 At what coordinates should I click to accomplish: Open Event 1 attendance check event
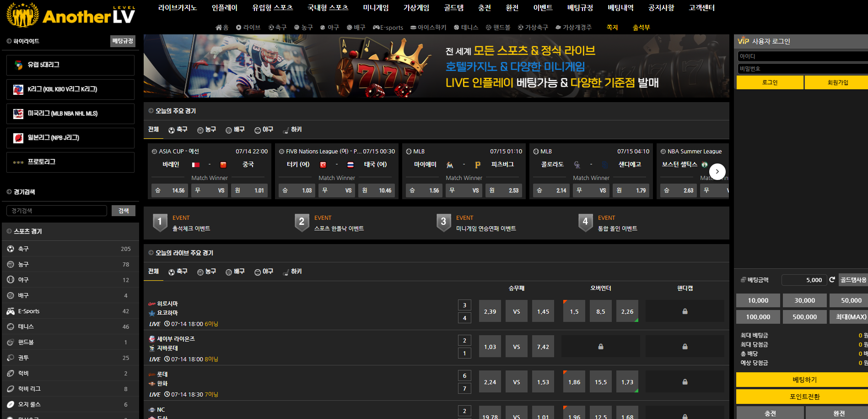tap(182, 223)
